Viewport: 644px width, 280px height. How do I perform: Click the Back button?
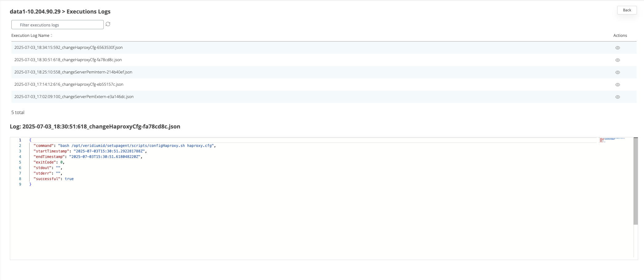626,10
